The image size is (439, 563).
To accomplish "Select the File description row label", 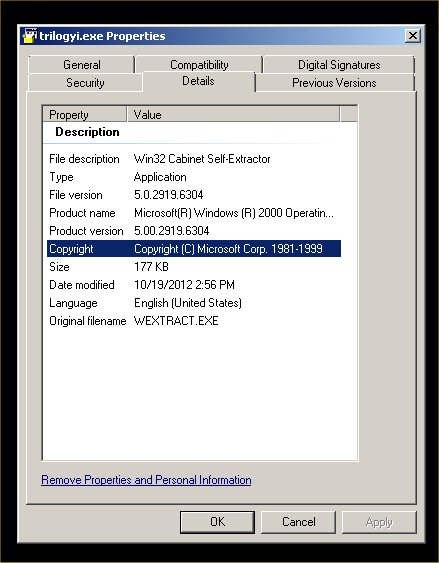I will (x=84, y=159).
